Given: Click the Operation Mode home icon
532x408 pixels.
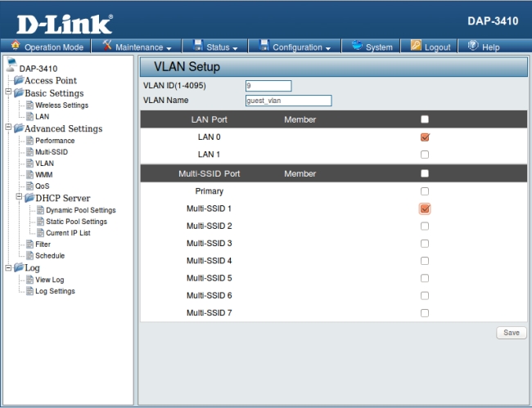Looking at the screenshot, I should 16,47.
